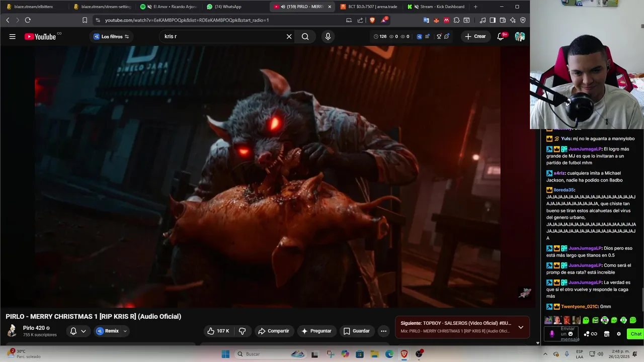
Task: Bookmark this page with bookmark icon
Action: click(85, 20)
